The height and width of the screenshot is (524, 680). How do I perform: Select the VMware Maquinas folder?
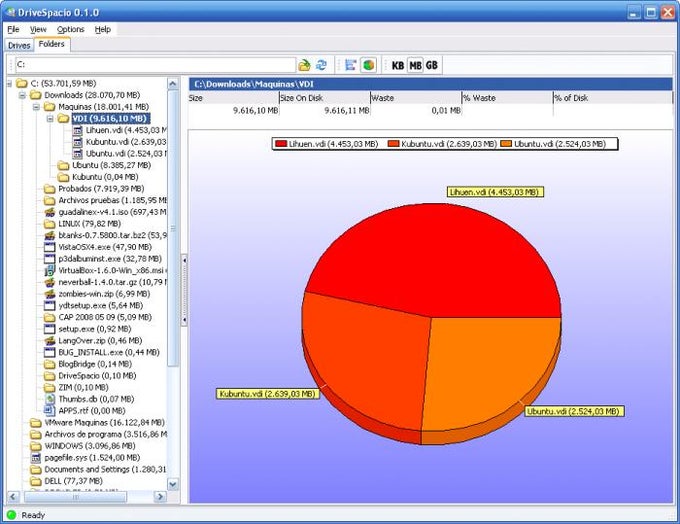coord(98,423)
